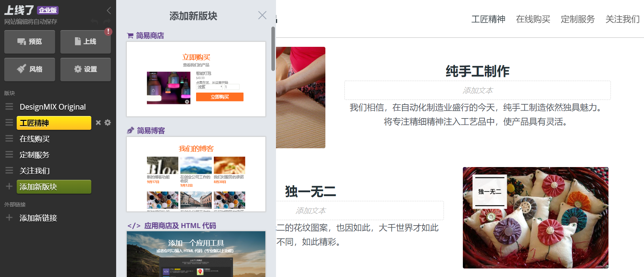Edit the 独一无二 heading

pos(310,192)
